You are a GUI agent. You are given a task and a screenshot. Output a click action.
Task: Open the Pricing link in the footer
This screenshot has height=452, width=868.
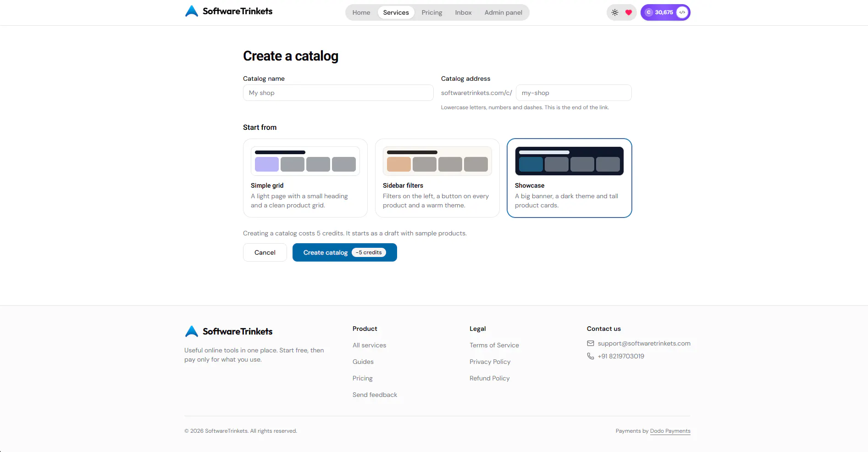tap(363, 378)
